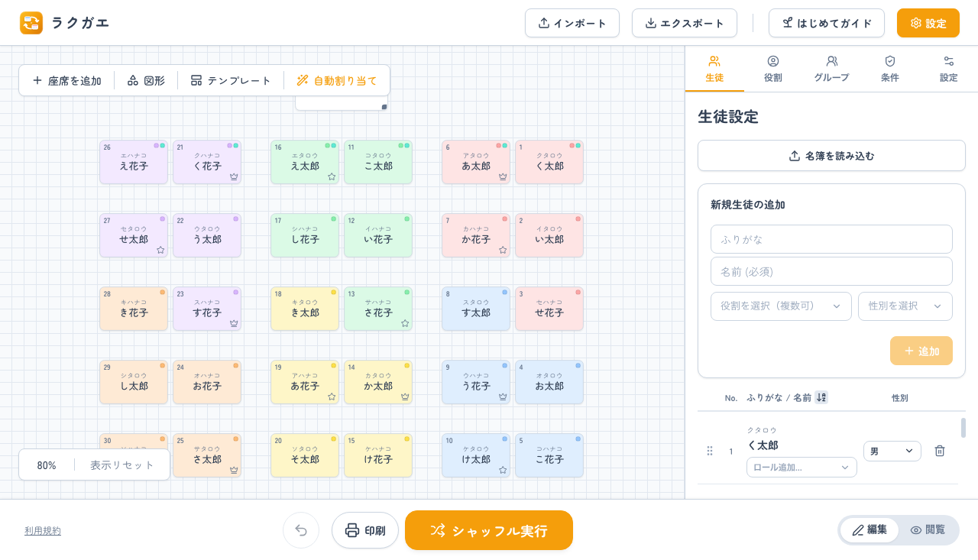Click the エクスポート button

point(685,23)
